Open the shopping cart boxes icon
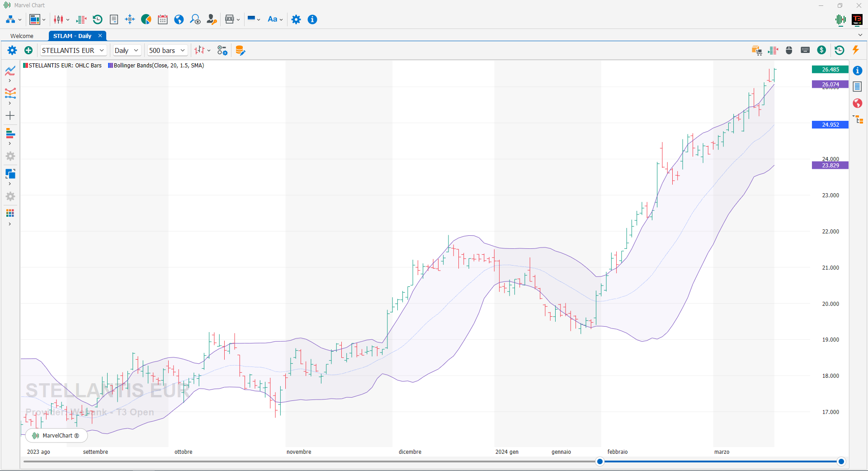This screenshot has height=471, width=868. [757, 50]
